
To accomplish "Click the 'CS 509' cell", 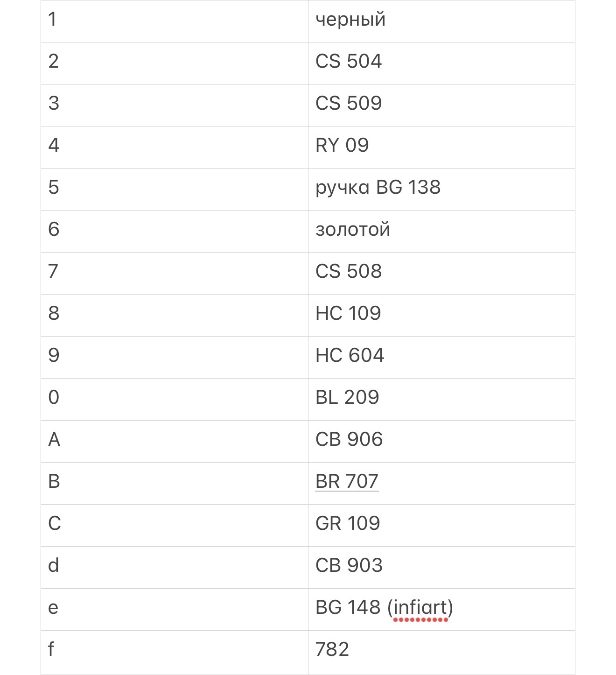I will tap(441, 105).
